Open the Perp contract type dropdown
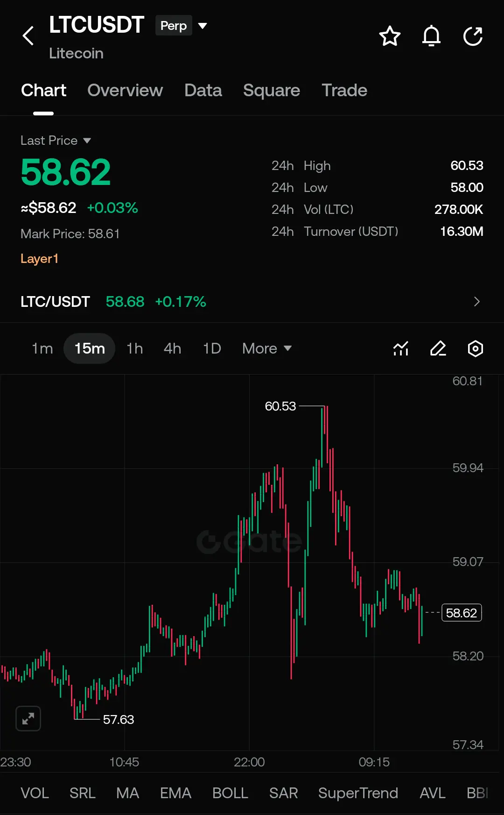This screenshot has width=504, height=815. pyautogui.click(x=182, y=26)
